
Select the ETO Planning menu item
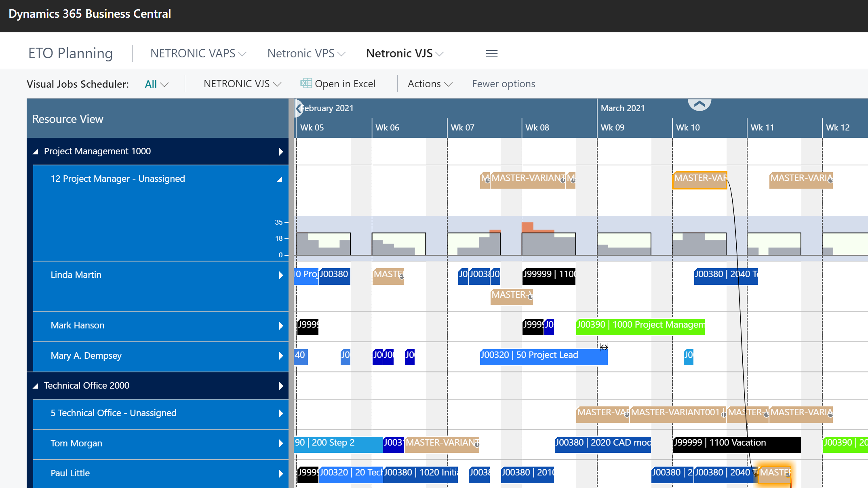pyautogui.click(x=70, y=53)
